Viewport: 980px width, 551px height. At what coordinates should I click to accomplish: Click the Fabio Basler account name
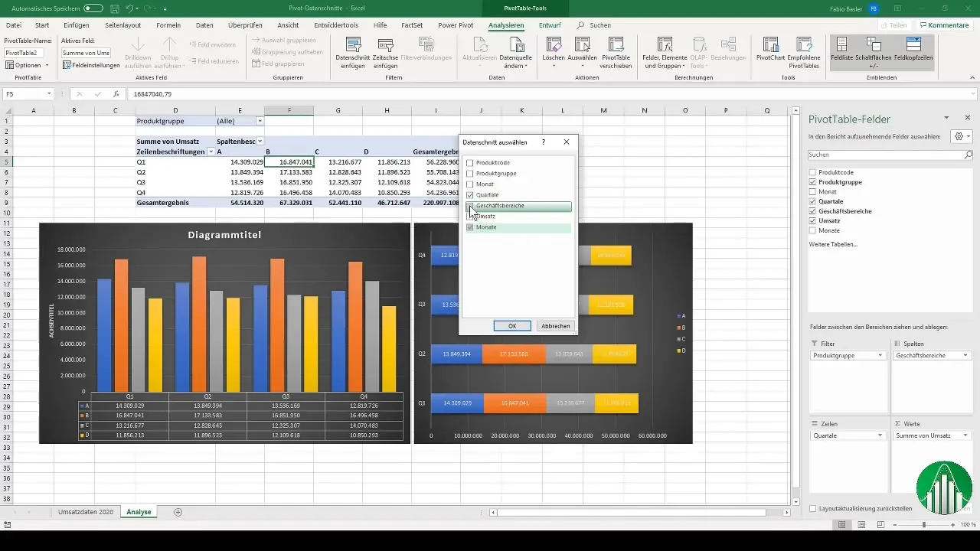(x=844, y=8)
